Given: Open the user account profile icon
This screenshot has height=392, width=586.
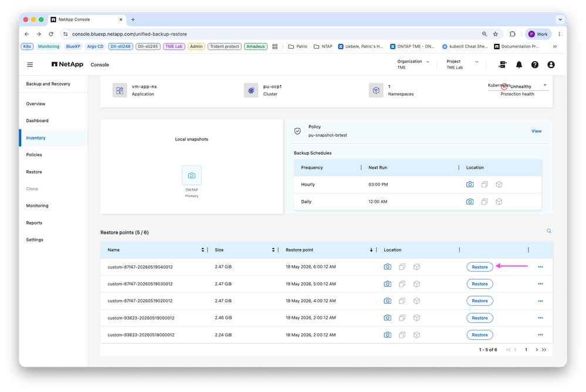Looking at the screenshot, I should coord(551,64).
